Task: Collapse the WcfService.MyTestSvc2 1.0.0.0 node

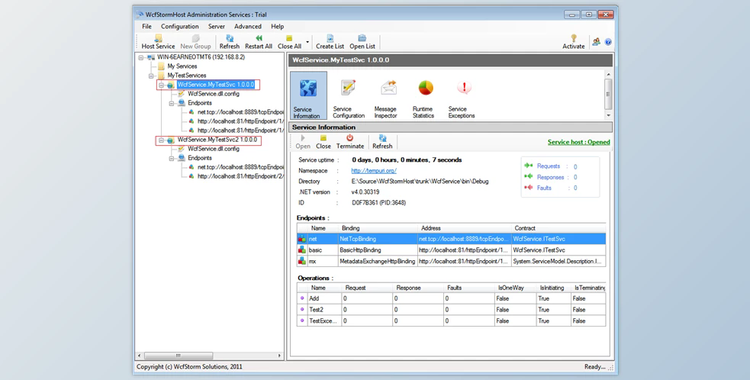Action: 161,140
